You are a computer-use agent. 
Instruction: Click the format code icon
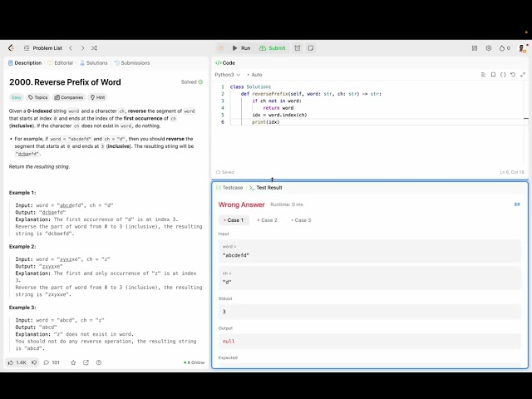[x=483, y=75]
